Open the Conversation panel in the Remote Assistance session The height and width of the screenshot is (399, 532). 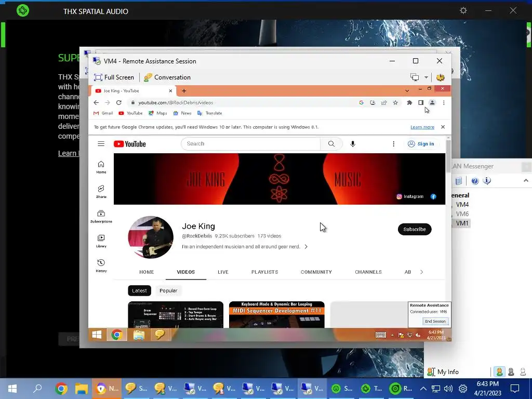pyautogui.click(x=167, y=77)
